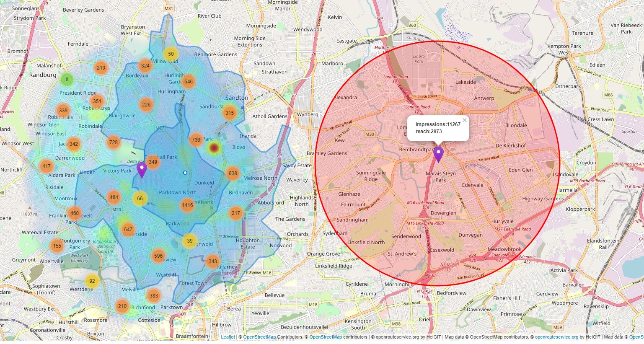Click the cluster marker labeled 547
The width and height of the screenshot is (644, 344).
tap(128, 229)
